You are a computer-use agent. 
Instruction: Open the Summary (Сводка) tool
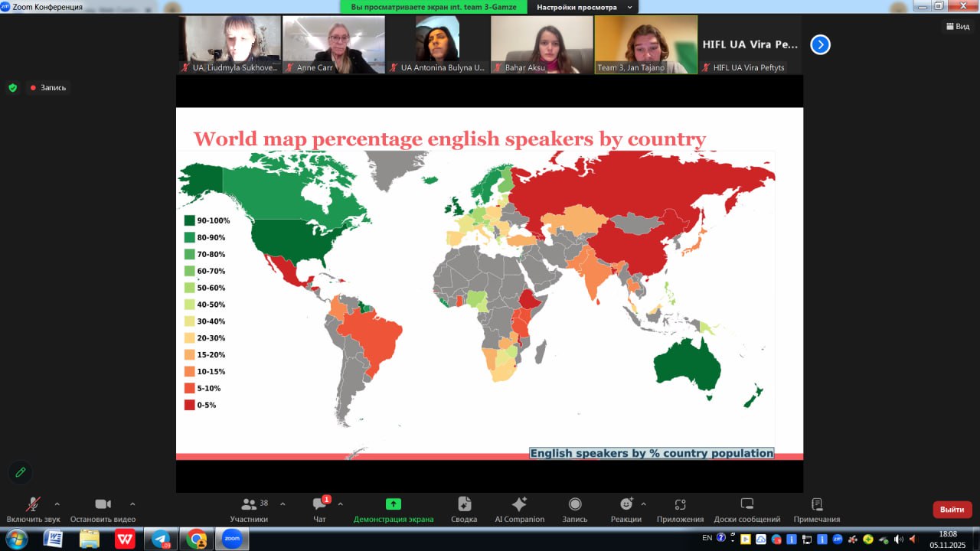[464, 509]
